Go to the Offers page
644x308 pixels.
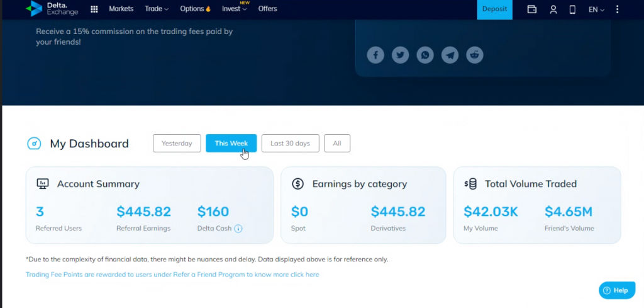[x=267, y=9]
